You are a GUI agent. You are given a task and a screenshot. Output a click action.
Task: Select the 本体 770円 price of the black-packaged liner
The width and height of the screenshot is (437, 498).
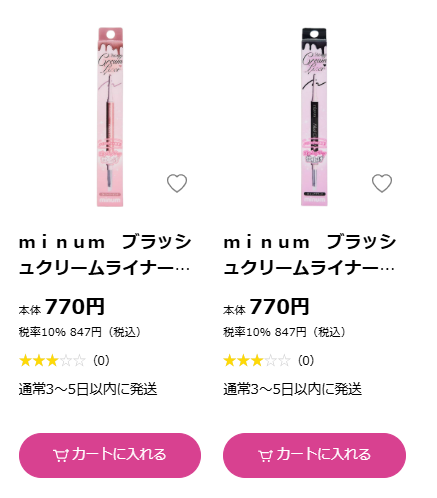pos(266,307)
